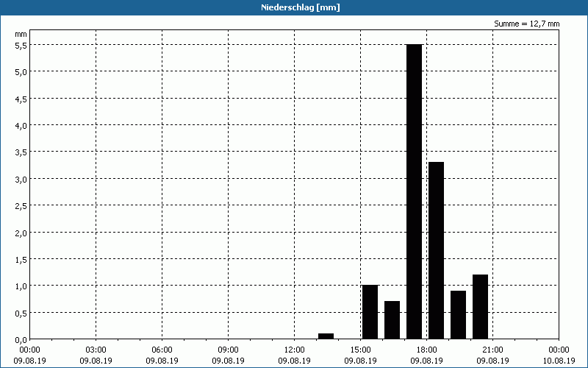Click the 21:00 time axis label
588x368 pixels.
click(x=492, y=350)
